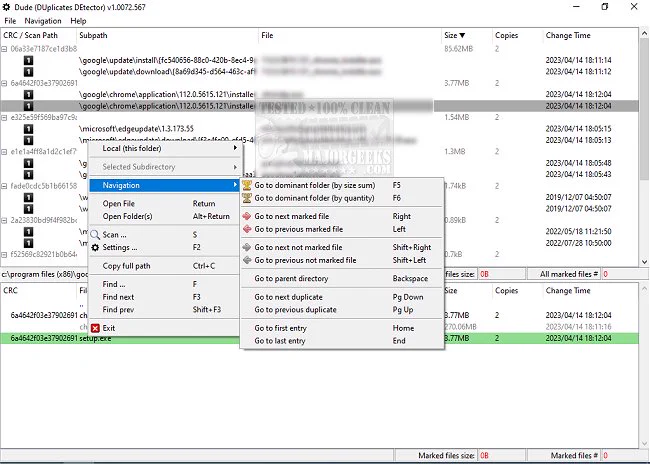This screenshot has width=650, height=464.
Task: Click the marker icon for microsoft\edgeupdate\1.3.173.55 row
Action: [x=28, y=129]
